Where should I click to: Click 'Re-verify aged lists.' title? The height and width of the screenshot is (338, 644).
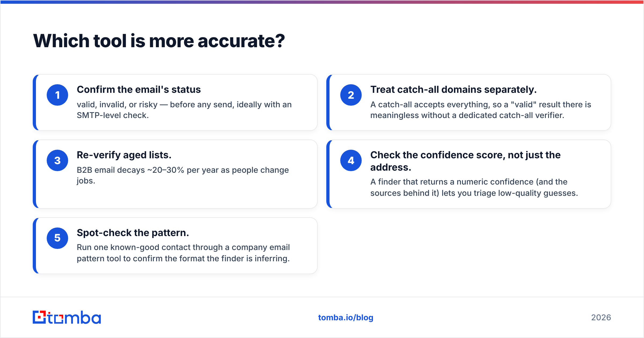point(124,155)
